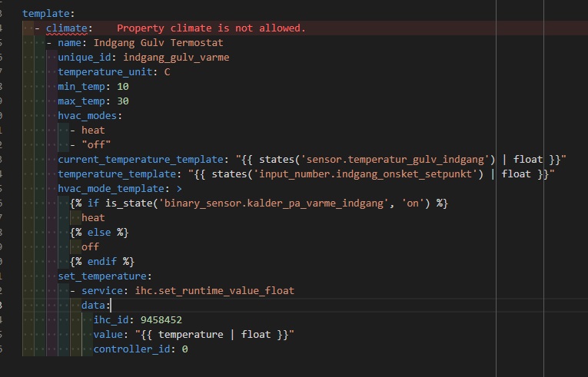This screenshot has width=588, height=377.
Task: Click the 'unique_id' key
Action: coord(85,58)
